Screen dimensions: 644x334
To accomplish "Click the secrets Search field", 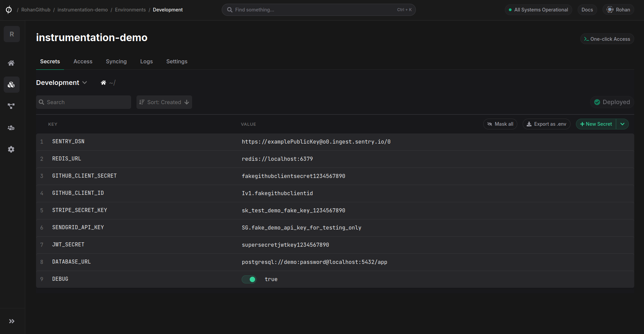I will 84,102.
